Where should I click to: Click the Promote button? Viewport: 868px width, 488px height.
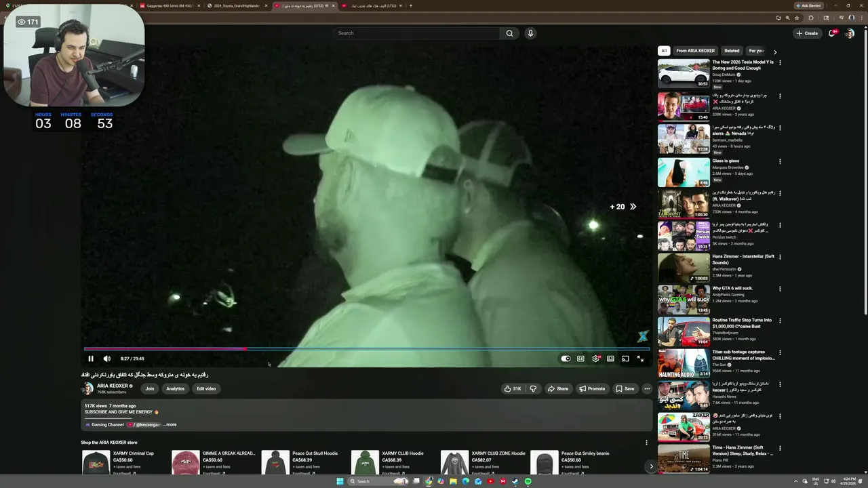(x=592, y=388)
